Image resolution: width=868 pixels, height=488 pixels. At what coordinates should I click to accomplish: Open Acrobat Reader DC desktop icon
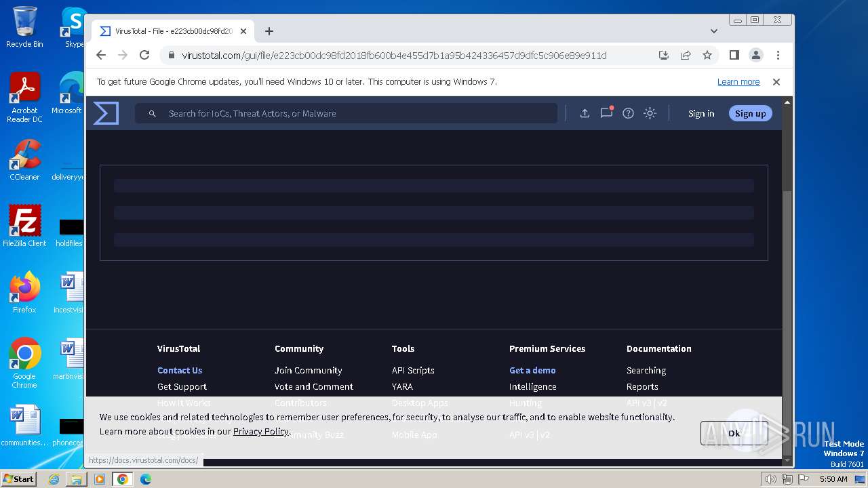pos(24,98)
